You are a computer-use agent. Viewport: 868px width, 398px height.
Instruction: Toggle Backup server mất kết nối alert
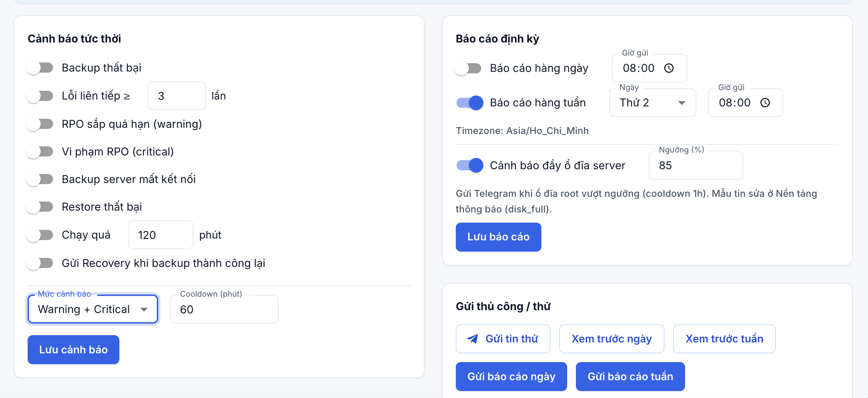click(x=40, y=179)
